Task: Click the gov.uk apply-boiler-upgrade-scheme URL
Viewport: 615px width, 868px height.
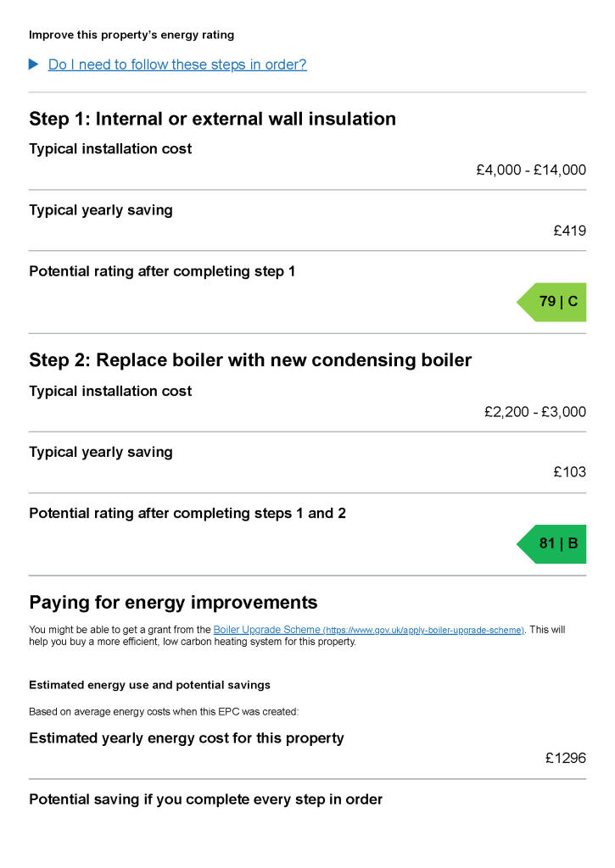Action: [x=423, y=631]
